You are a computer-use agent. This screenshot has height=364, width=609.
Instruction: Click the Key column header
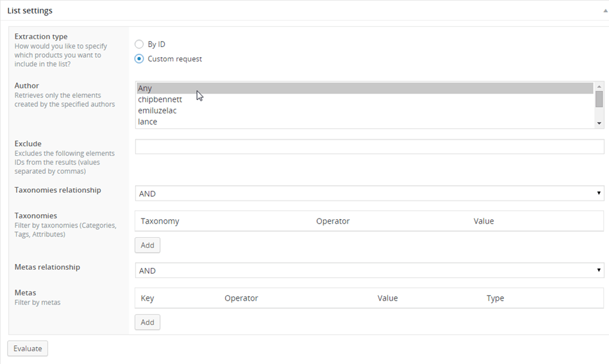[x=147, y=299]
